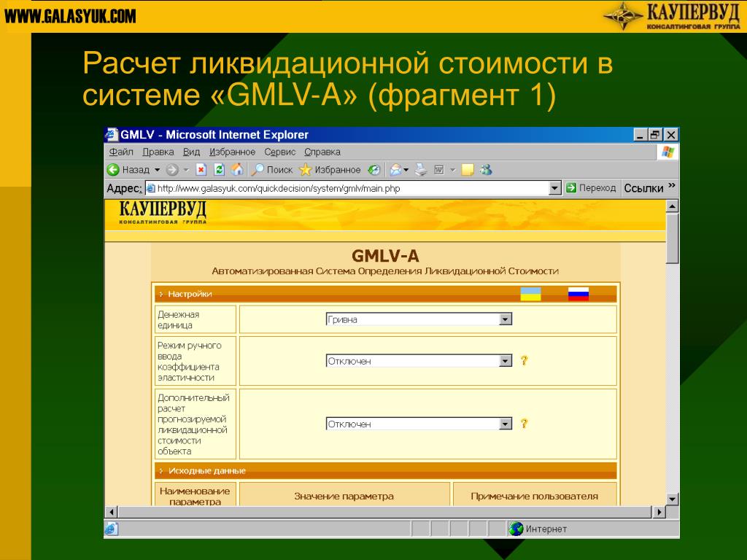Open help for Дополнительный расчет option
This screenshot has height=560, width=747.
(x=524, y=424)
